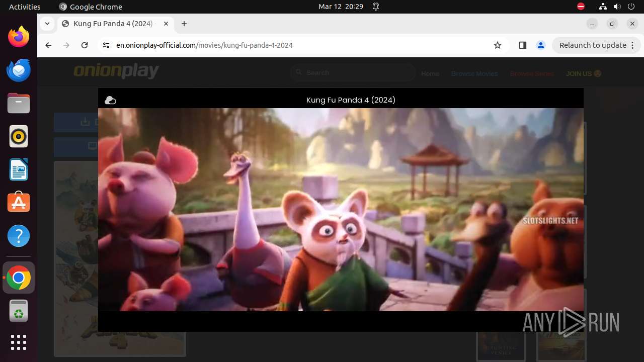Bookmark this page with the star
This screenshot has width=644, height=362.
pos(498,45)
